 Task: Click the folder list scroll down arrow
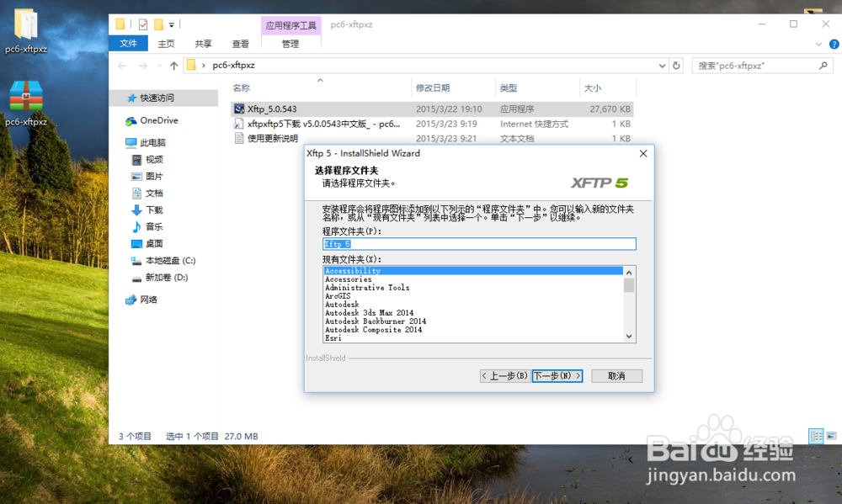[x=629, y=337]
